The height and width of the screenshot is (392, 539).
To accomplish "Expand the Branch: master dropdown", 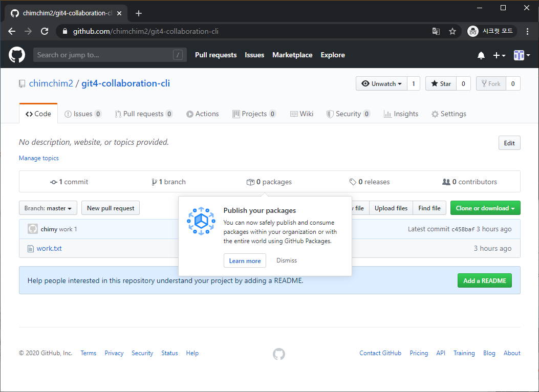I will point(48,208).
